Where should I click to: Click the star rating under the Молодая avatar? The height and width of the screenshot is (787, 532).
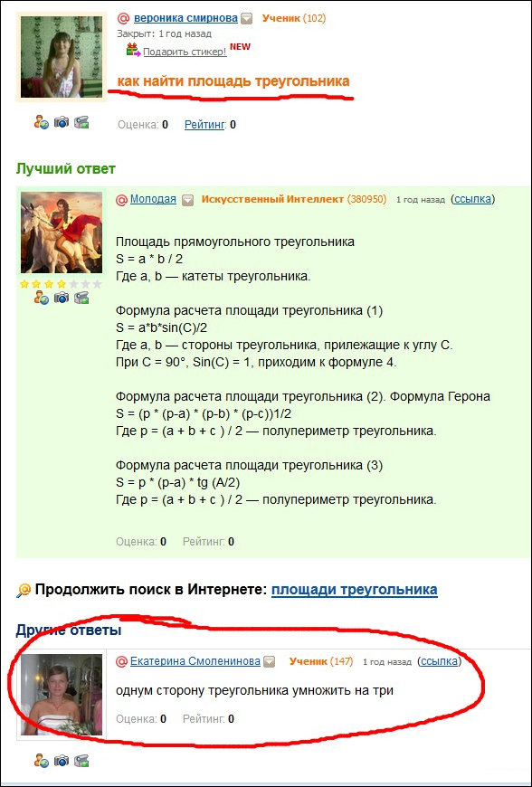[61, 284]
